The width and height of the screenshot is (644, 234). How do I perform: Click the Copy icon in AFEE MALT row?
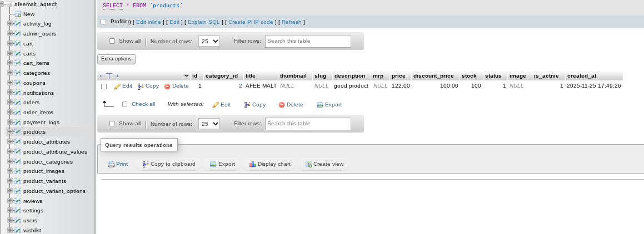pos(141,87)
